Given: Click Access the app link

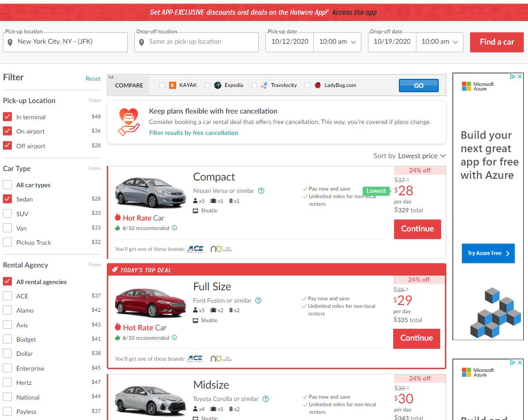Looking at the screenshot, I should (x=354, y=12).
